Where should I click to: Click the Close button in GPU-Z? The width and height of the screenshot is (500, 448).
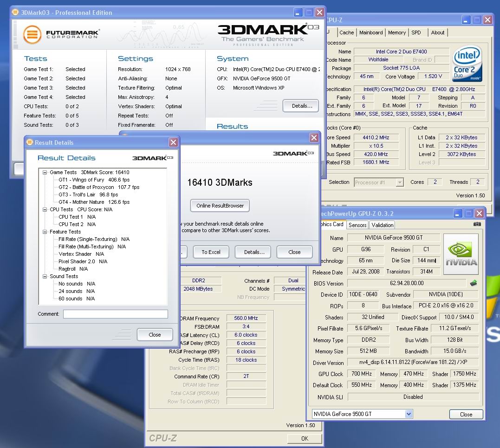[466, 415]
